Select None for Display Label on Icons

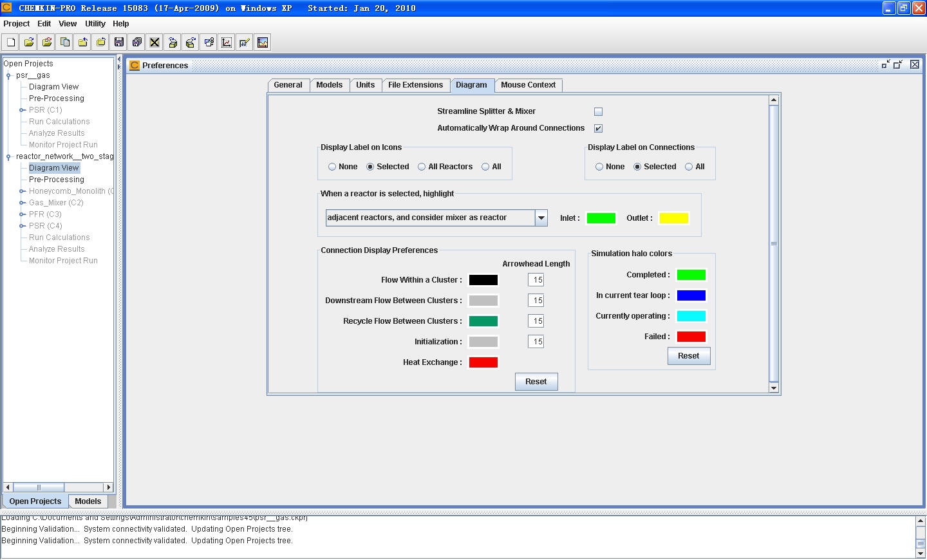coord(342,167)
